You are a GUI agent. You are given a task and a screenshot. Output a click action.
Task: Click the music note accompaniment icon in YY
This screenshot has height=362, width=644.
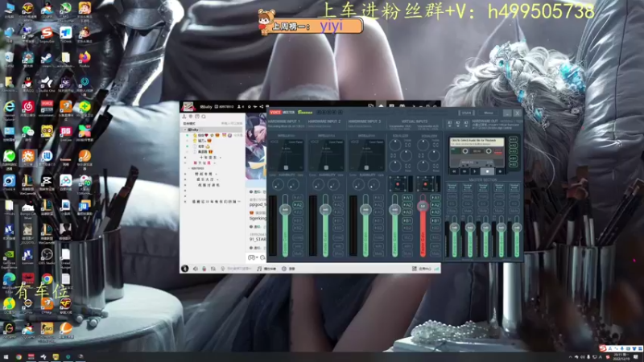pos(259,269)
